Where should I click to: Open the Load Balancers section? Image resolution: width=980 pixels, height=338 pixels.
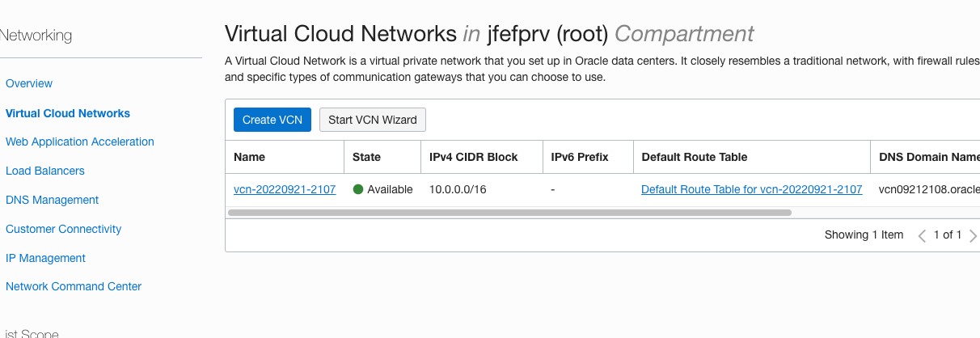pos(45,171)
